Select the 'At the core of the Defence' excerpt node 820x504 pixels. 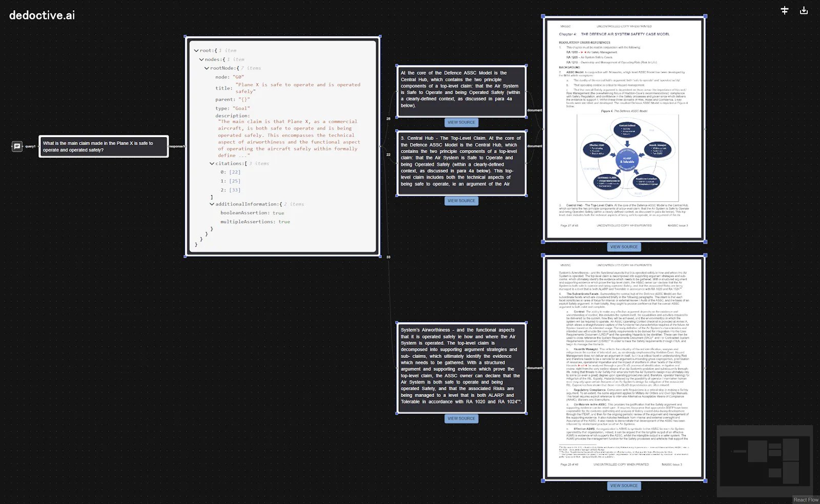[x=461, y=91]
